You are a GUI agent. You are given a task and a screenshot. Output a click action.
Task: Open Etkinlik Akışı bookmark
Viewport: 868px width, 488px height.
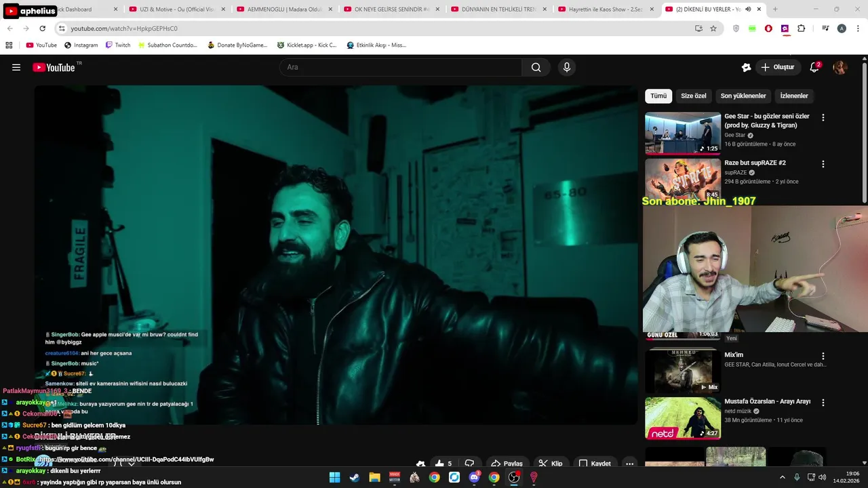point(376,45)
